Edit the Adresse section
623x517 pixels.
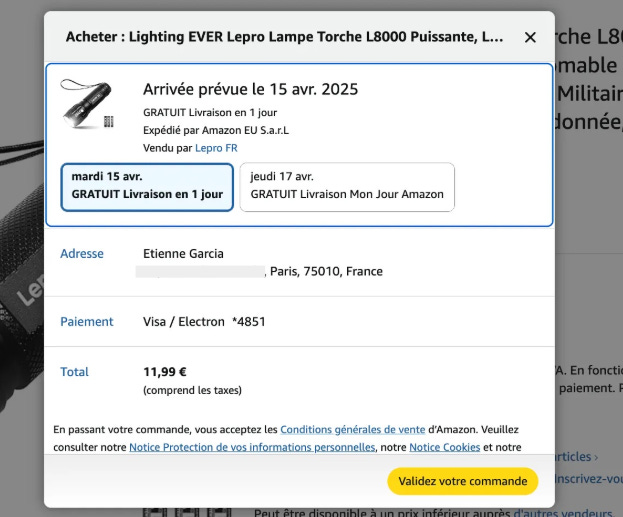pos(82,254)
